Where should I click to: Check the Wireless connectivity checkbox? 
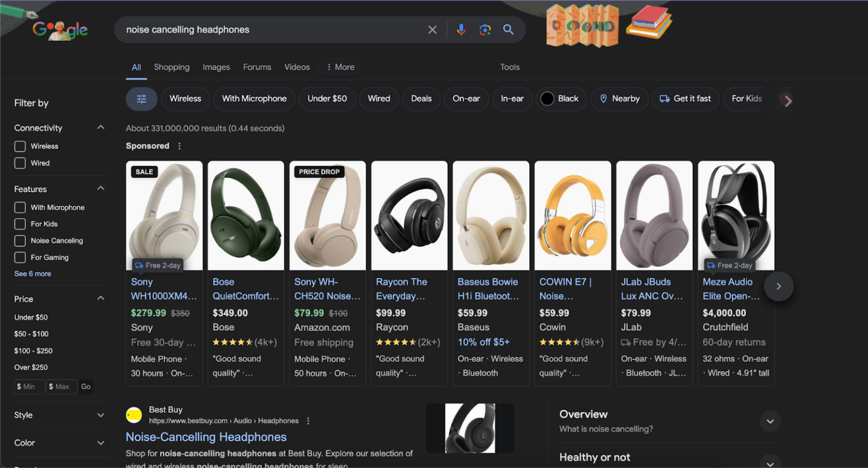pos(19,146)
